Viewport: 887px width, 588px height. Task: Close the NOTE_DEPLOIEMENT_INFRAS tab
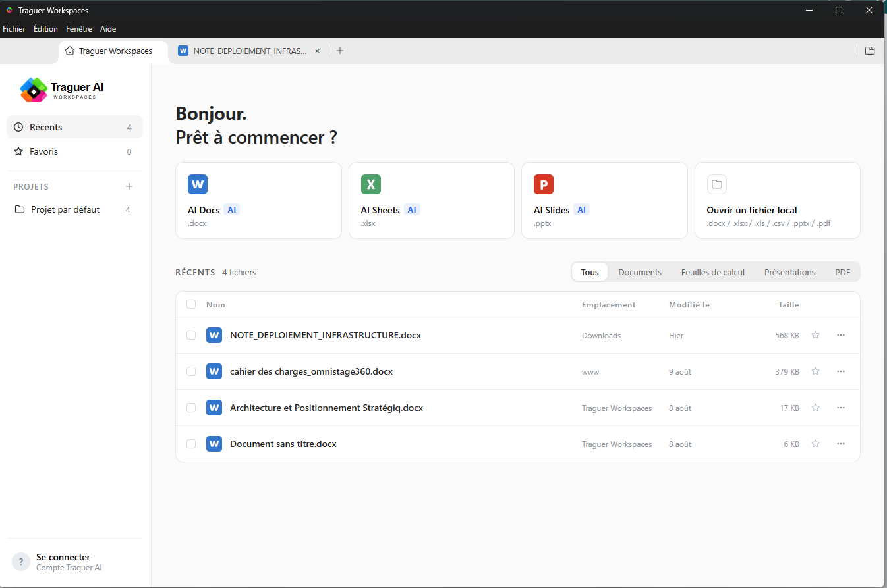[317, 51]
